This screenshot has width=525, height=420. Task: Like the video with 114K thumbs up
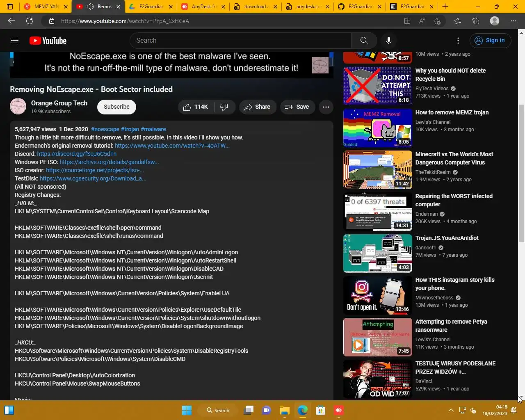point(196,107)
